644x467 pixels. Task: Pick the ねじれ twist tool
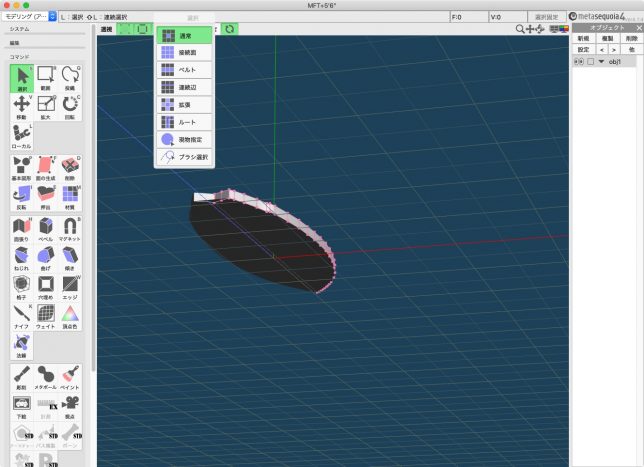click(22, 258)
